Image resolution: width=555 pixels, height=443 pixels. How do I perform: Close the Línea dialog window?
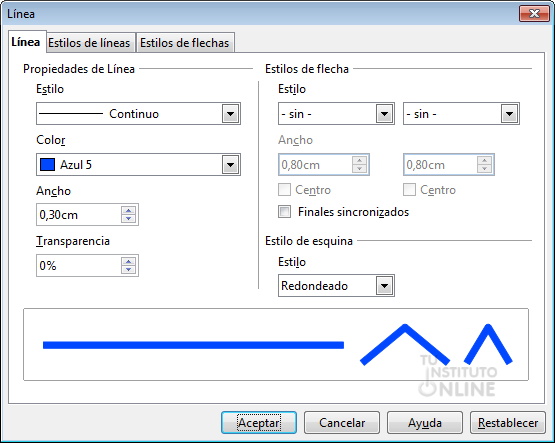click(534, 14)
